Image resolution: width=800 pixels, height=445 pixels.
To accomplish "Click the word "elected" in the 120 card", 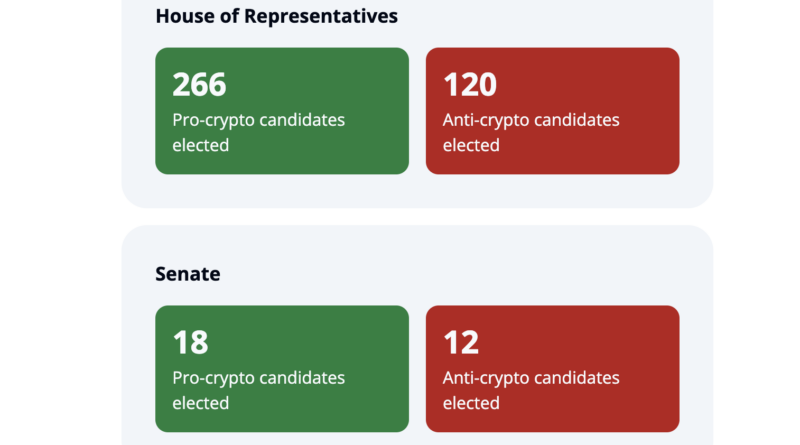I will [471, 145].
